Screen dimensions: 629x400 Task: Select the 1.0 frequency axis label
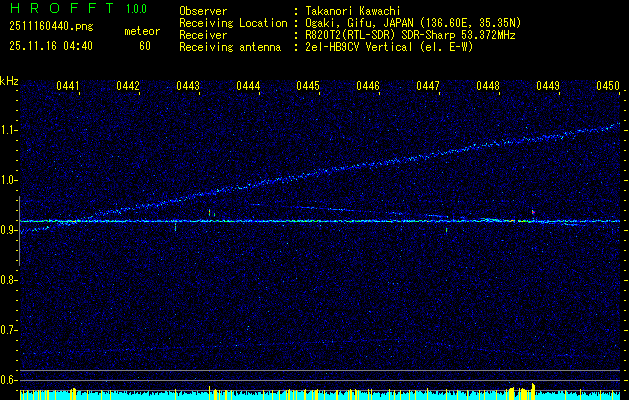coord(9,180)
